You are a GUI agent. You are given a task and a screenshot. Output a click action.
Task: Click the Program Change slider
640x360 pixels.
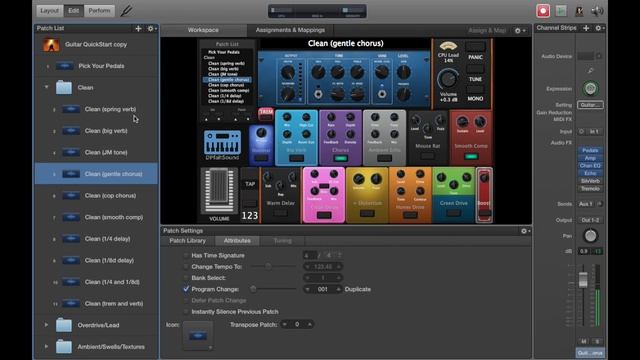(x=273, y=289)
